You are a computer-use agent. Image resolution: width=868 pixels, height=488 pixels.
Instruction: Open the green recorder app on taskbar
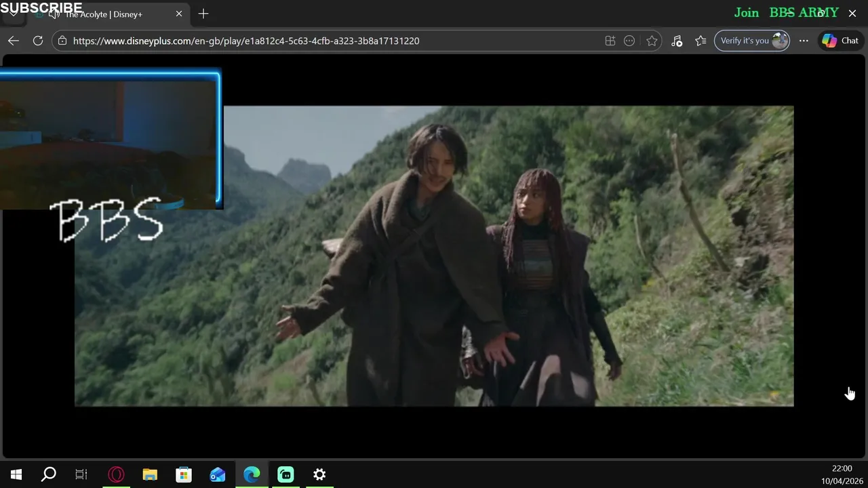[x=285, y=474]
